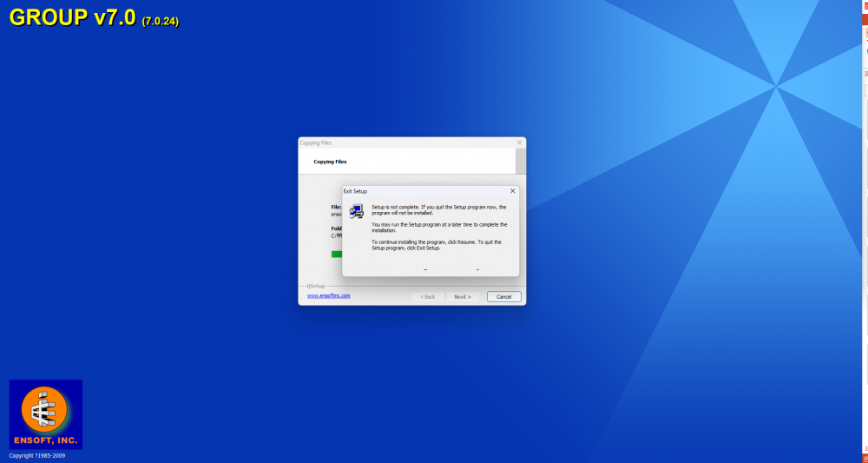Click the Cancel button in Copying Files
Viewport: 868px width, 463px height.
[x=503, y=297]
